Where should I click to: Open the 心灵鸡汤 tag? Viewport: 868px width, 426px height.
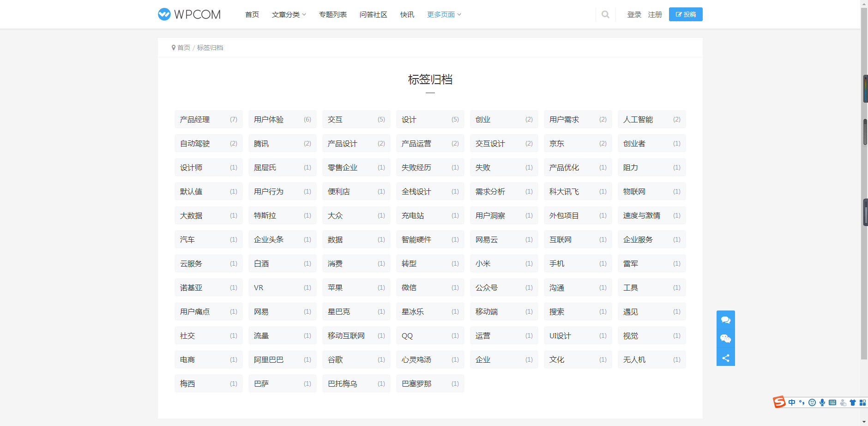tap(430, 359)
